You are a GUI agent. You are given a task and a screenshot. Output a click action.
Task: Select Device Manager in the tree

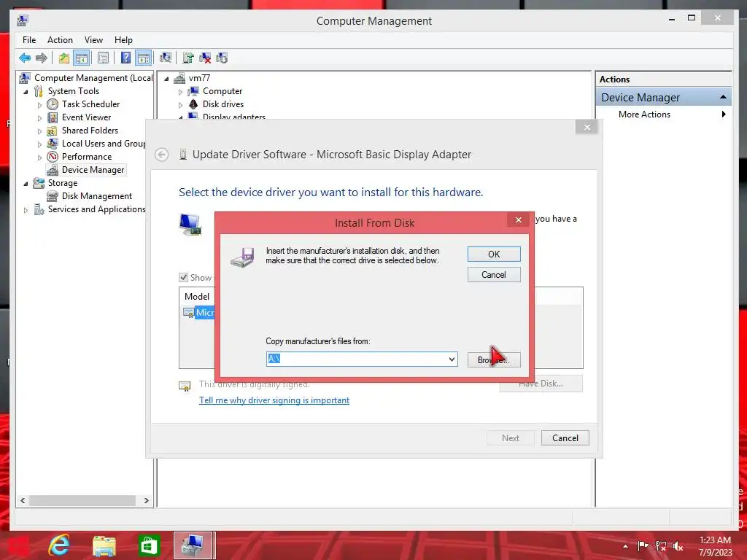pos(93,170)
